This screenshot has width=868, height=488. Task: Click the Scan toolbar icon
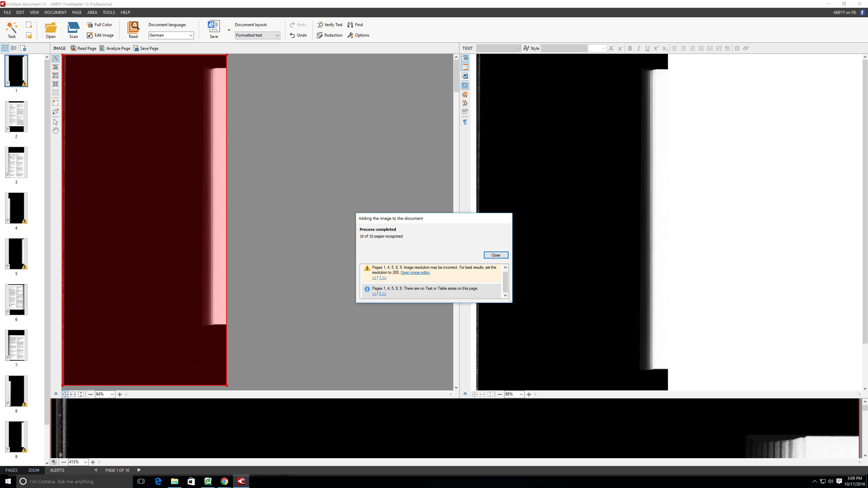pyautogui.click(x=73, y=30)
